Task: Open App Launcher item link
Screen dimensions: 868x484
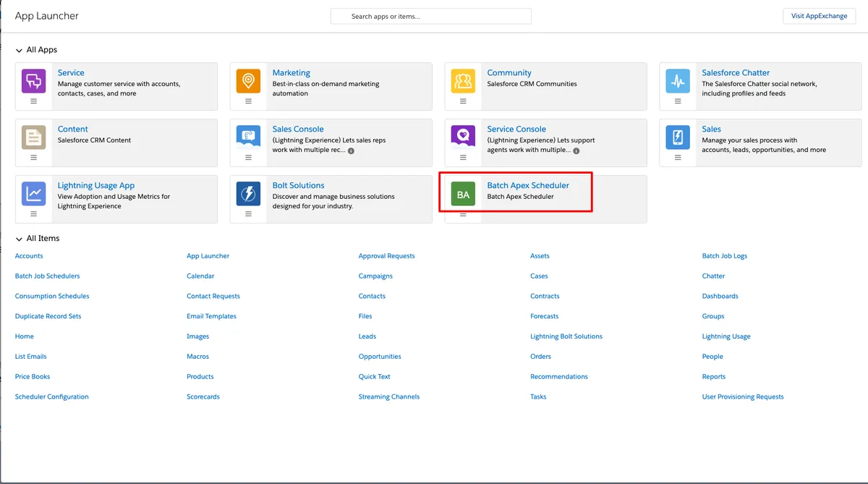Action: coord(208,256)
